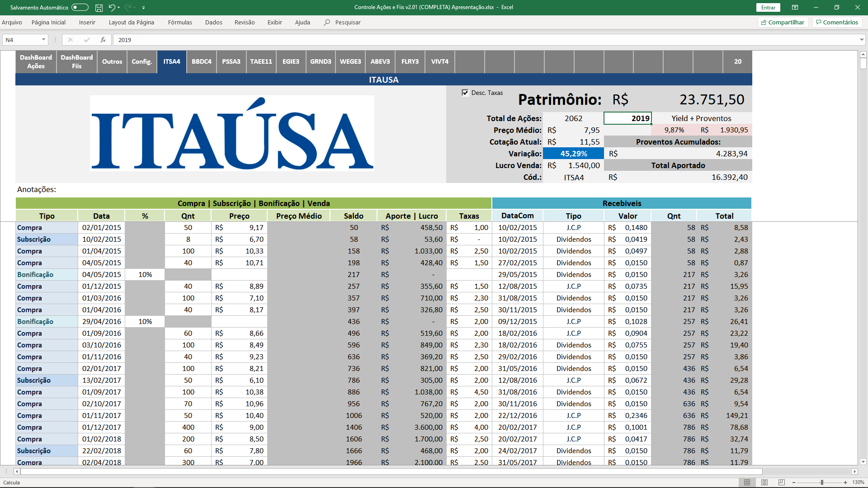
Task: Click horizontal scrollbar left arrow
Action: coord(17,472)
